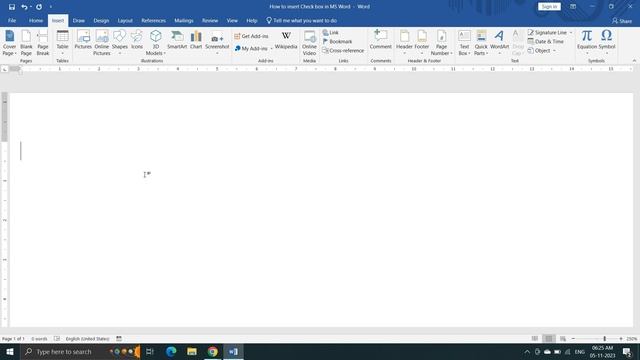Insert a Chart
Viewport: 640px width, 360px height.
click(196, 40)
